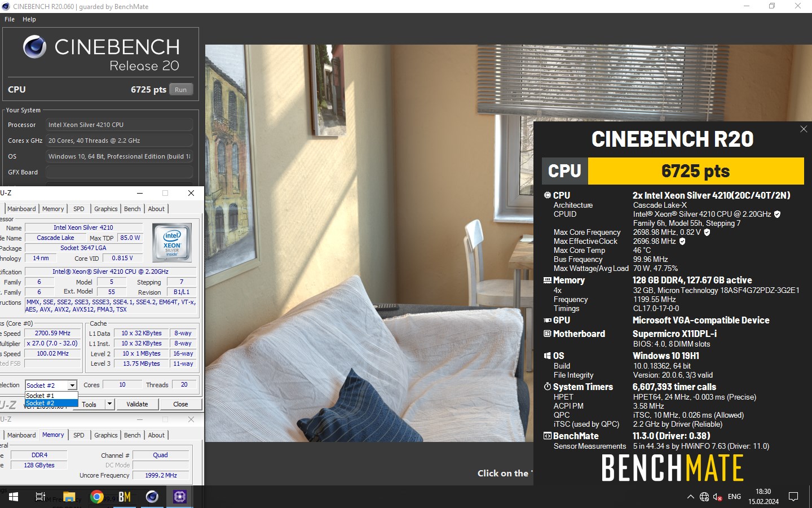
Task: Click the BenchMate section icon in overlay
Action: tap(547, 436)
